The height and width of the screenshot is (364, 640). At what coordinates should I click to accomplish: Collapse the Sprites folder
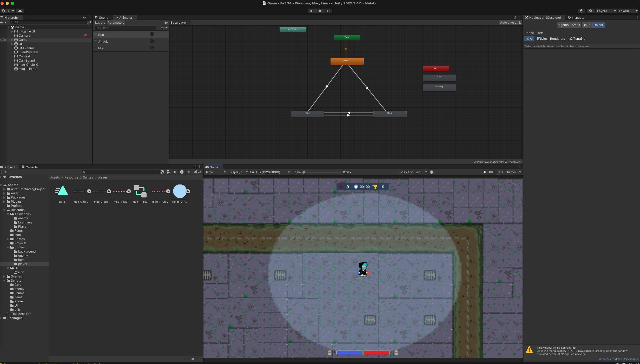8,248
